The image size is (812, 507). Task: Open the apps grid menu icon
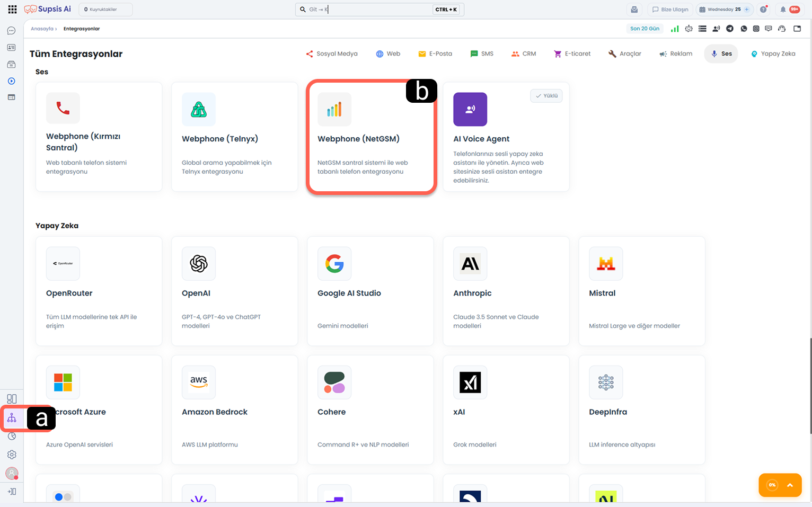12,10
